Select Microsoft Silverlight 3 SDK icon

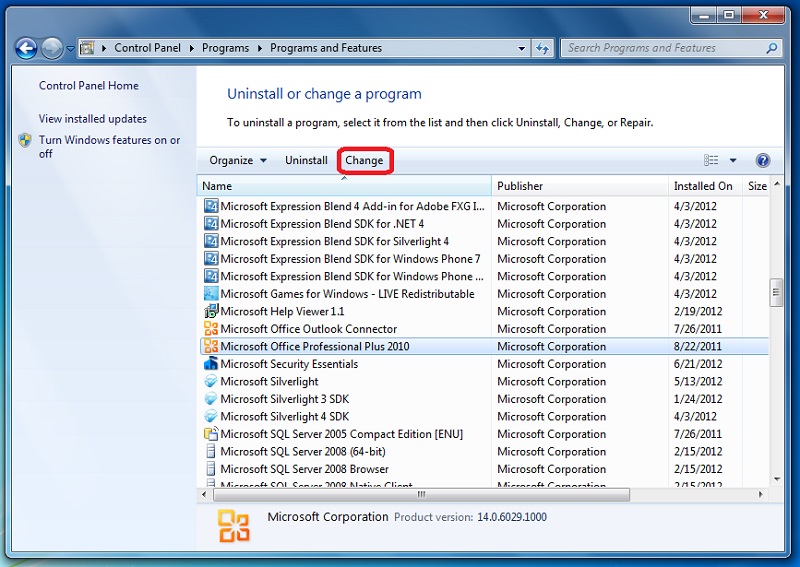211,399
